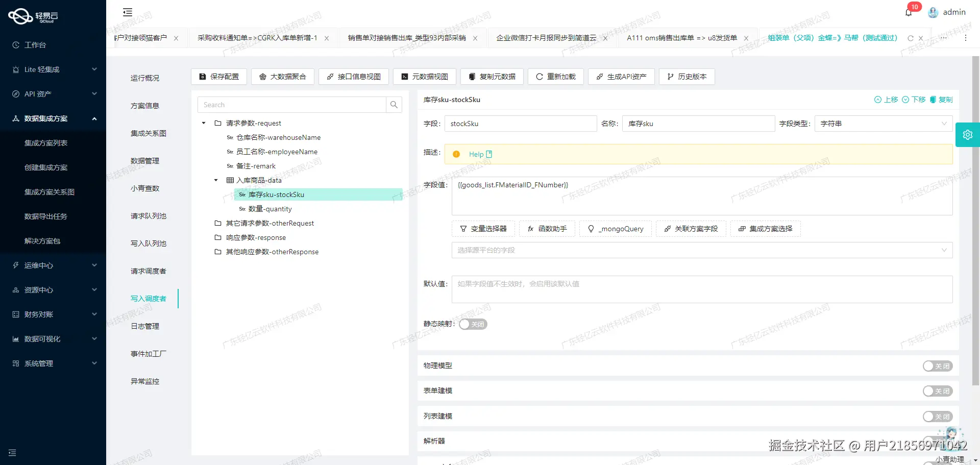The width and height of the screenshot is (980, 465).
Task: Open the 函数助手 function helper
Action: tap(547, 229)
